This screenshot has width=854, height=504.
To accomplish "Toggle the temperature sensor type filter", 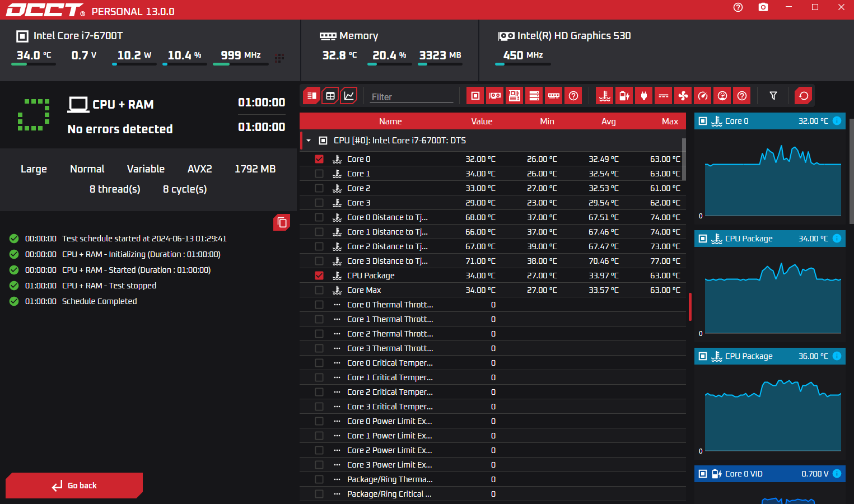I will coord(605,96).
